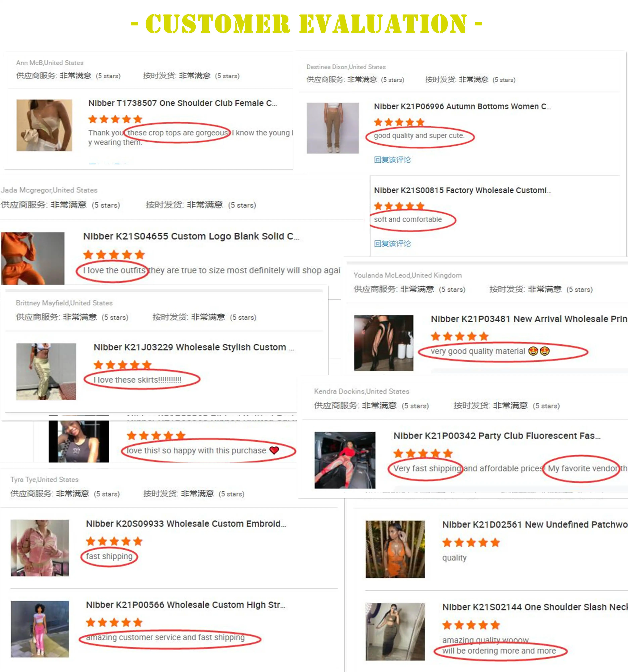The height and width of the screenshot is (672, 628).
Task: Open the black cutout leggings product image
Action: pos(383,343)
